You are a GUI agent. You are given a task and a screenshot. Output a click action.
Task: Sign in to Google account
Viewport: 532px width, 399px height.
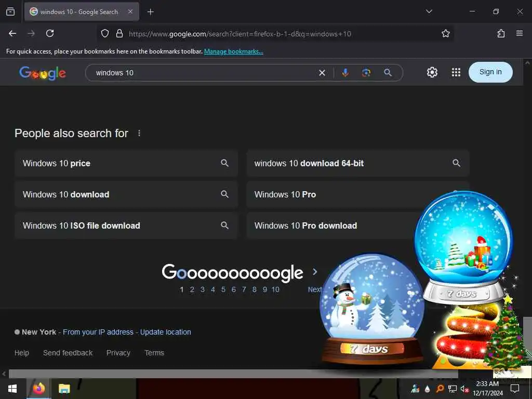(x=490, y=72)
